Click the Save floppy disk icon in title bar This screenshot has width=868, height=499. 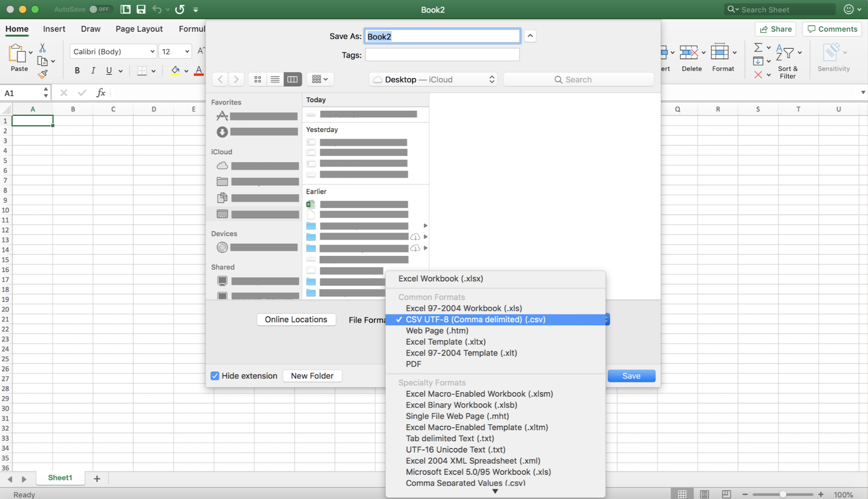pyautogui.click(x=141, y=10)
